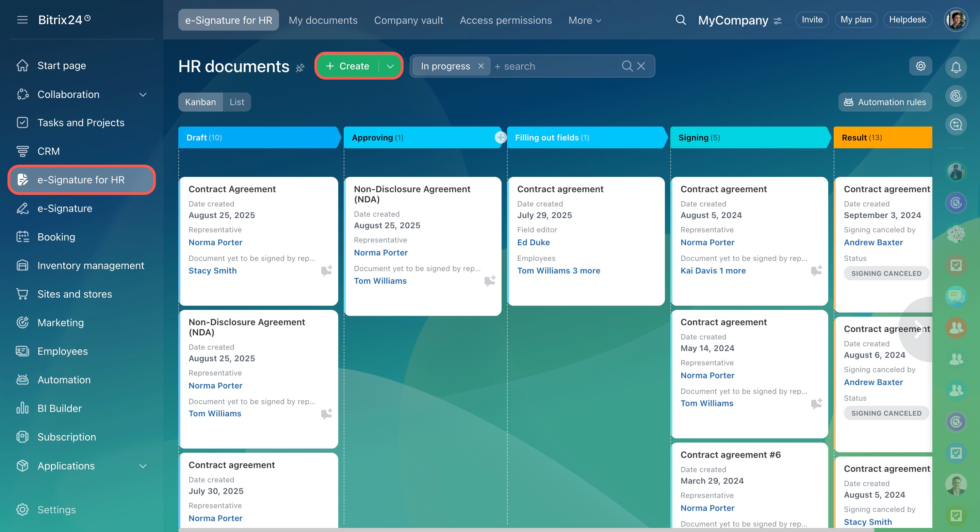Viewport: 980px width, 532px height.
Task: Click the Settings gear in the sidebar
Action: click(x=22, y=510)
